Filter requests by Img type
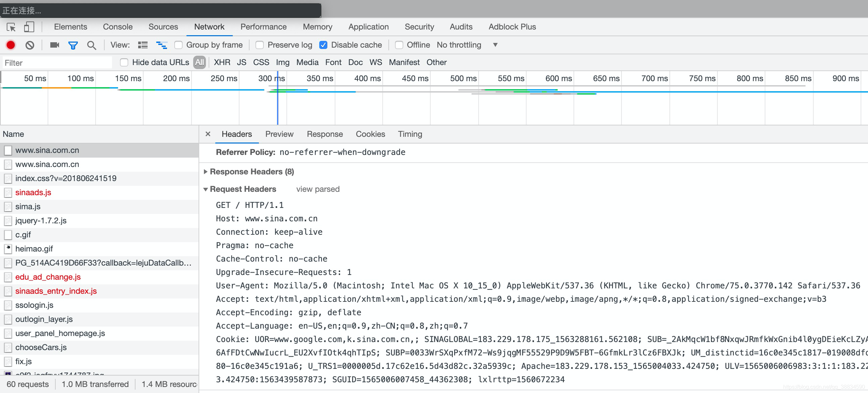Viewport: 868px width, 393px height. coord(283,62)
